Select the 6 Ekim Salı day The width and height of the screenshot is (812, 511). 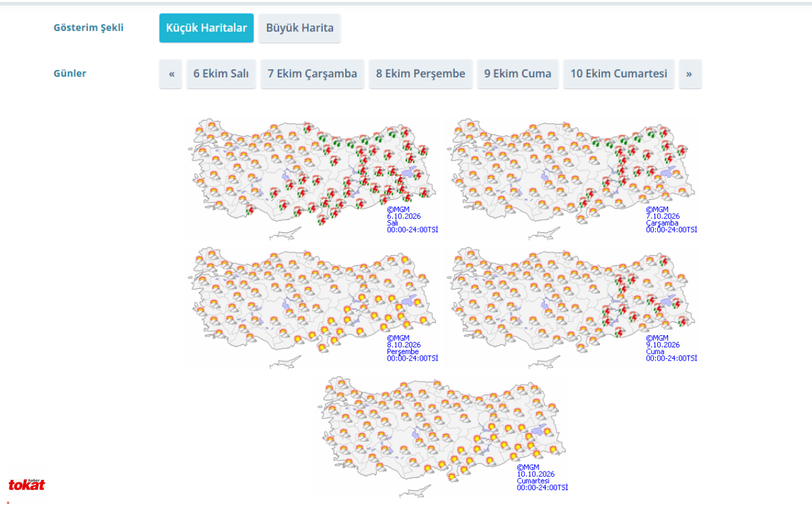221,74
